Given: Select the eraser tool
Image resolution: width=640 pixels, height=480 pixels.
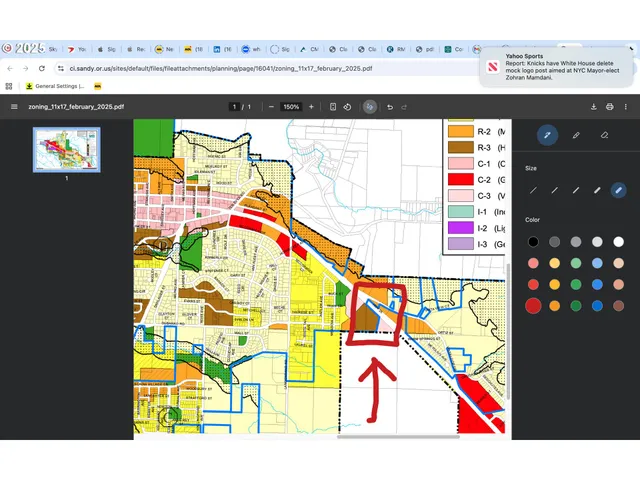Looking at the screenshot, I should 604,135.
